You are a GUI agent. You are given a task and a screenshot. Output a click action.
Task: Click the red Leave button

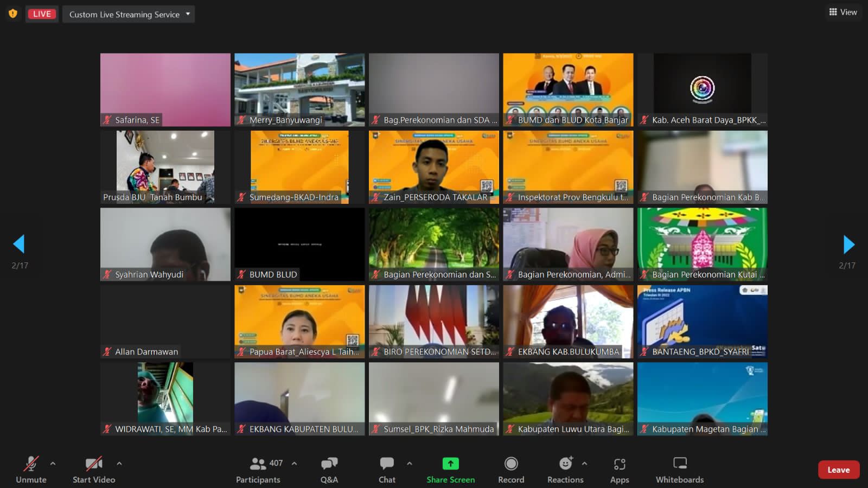pos(838,470)
